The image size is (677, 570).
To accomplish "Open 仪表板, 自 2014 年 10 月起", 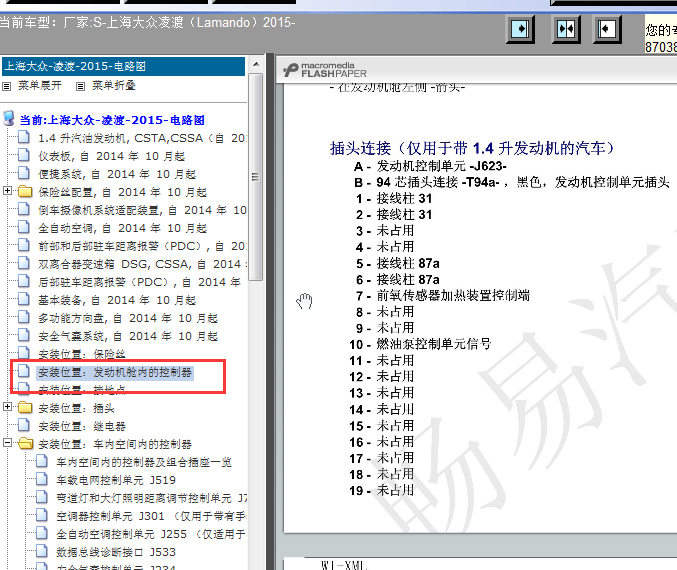I will pos(111,156).
